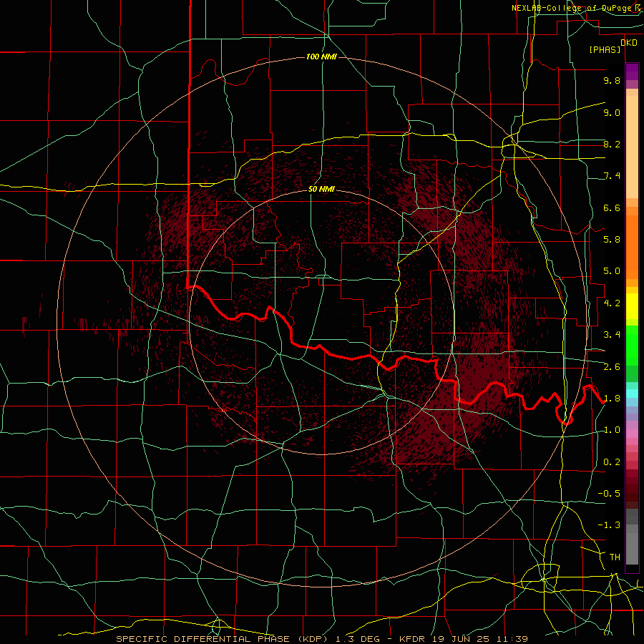Click the 0.2 scale value
The width and height of the screenshot is (644, 644).
coord(612,462)
